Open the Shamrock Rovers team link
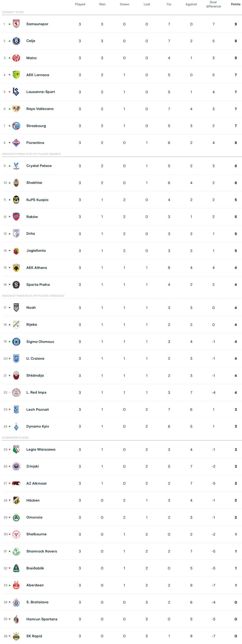Viewport: 242px width, 644px height. point(42,551)
